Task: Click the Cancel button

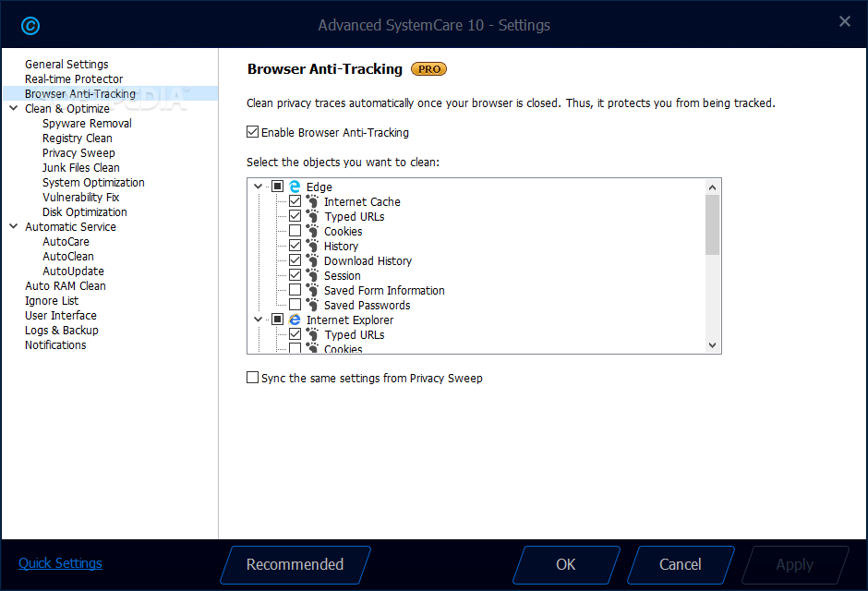Action: (681, 564)
